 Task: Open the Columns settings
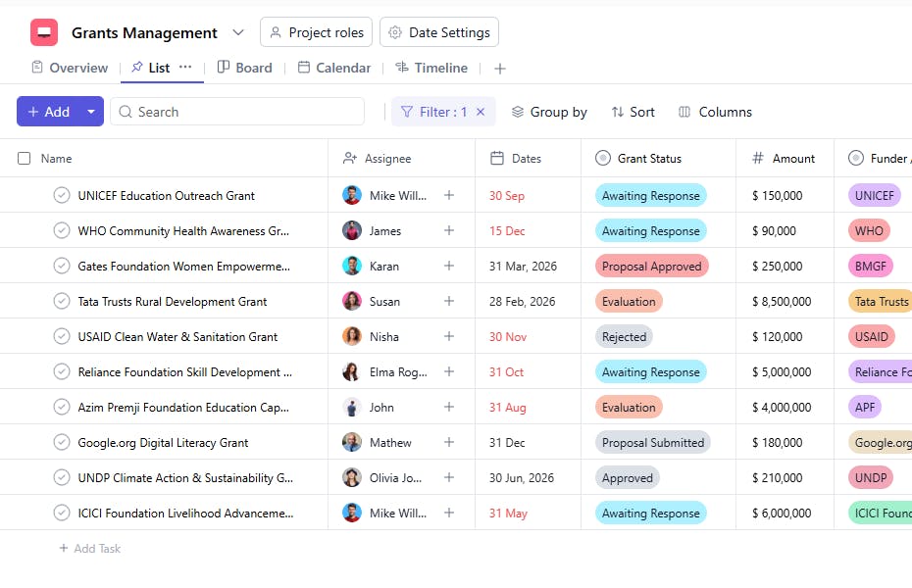(x=715, y=112)
